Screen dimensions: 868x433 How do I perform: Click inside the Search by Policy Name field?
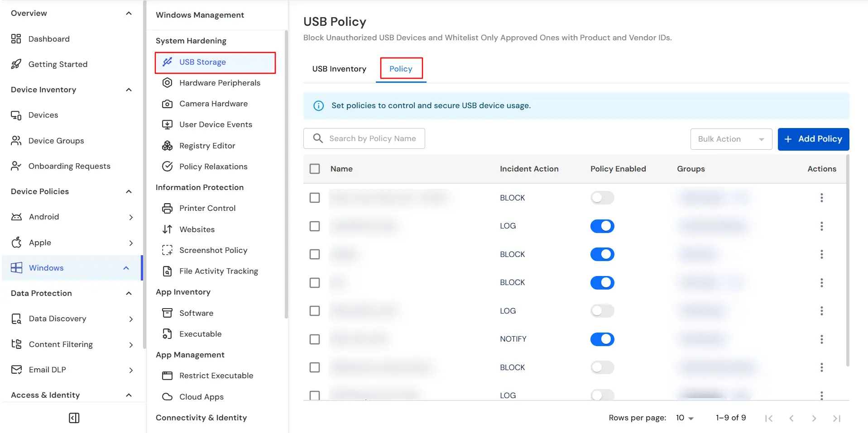tap(371, 138)
